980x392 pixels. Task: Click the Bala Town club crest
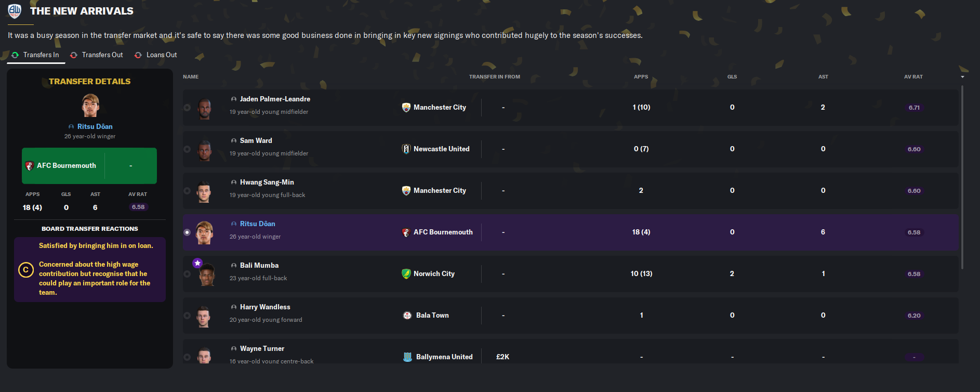pyautogui.click(x=407, y=316)
